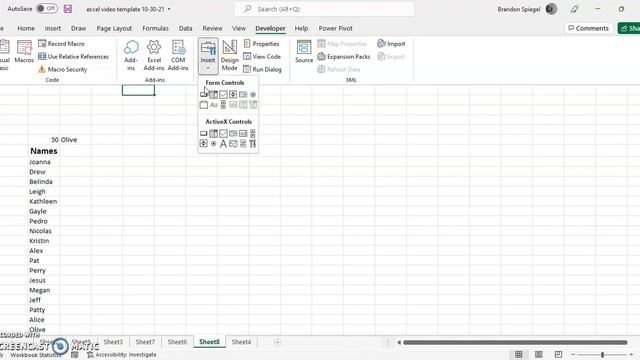Open the Comments pane

tap(588, 28)
